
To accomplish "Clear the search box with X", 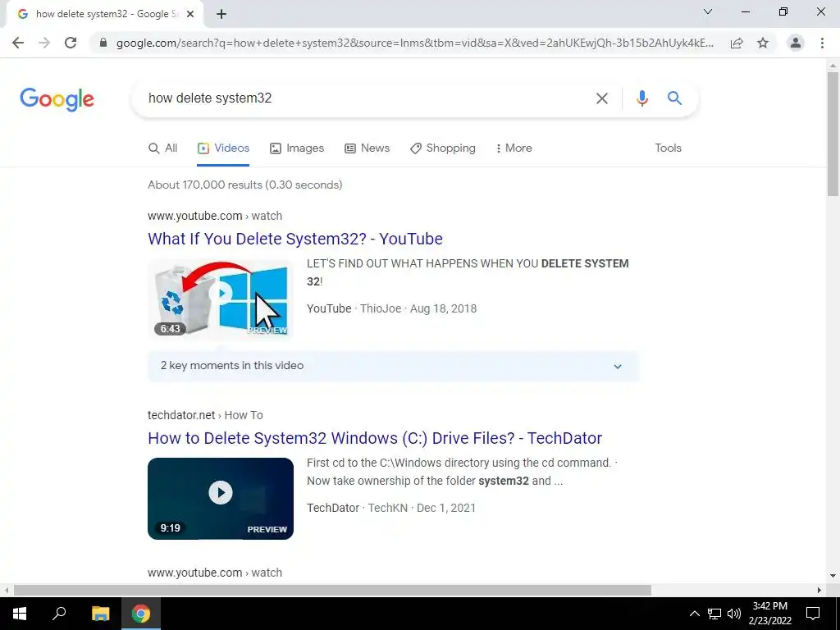I will pos(602,98).
